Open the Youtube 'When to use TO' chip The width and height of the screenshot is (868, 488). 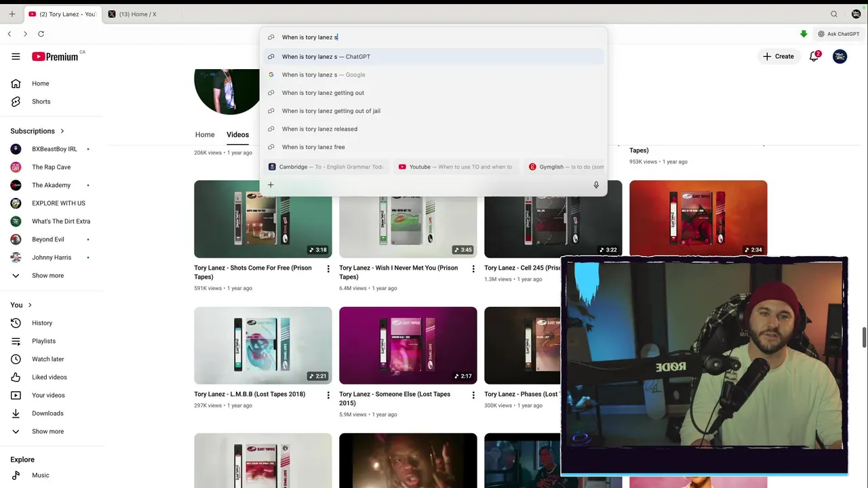click(x=456, y=167)
